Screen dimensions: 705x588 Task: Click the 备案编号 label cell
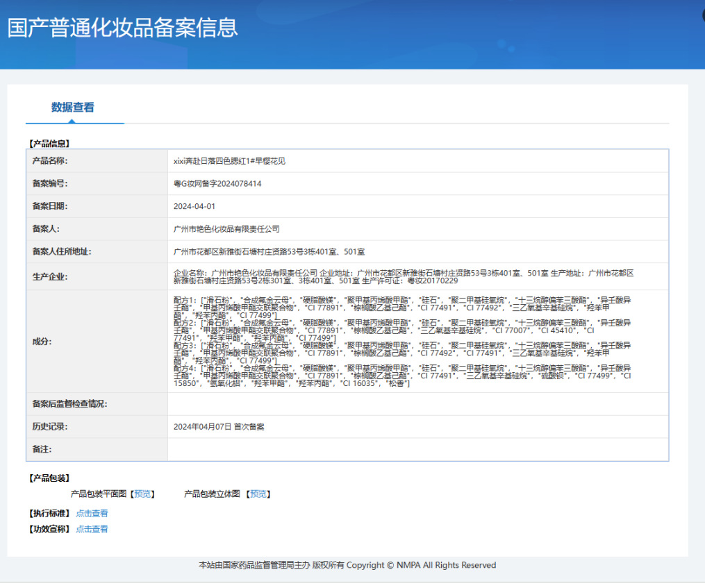click(x=97, y=183)
